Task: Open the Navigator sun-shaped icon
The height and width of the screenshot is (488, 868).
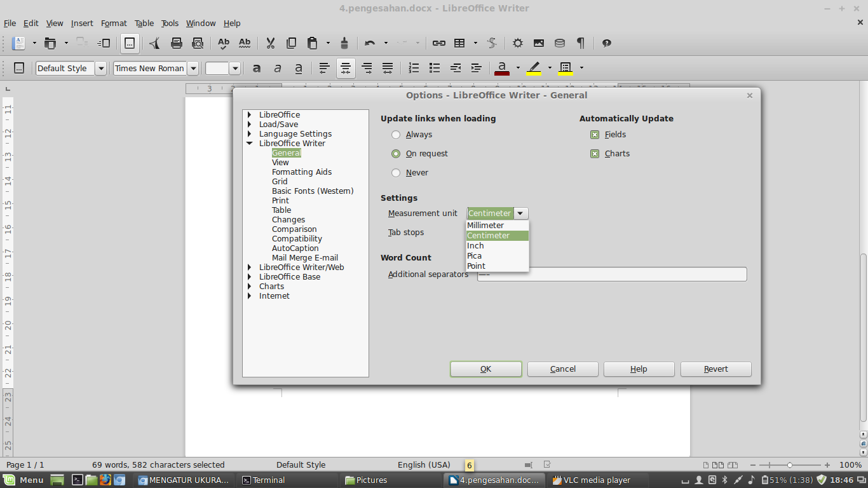Action: (x=518, y=43)
